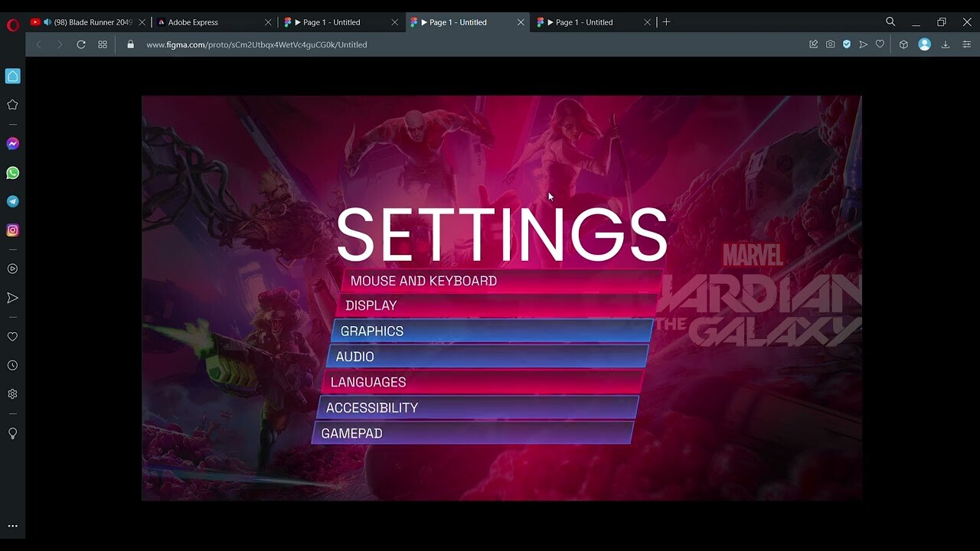Open browsing history from the sidebar

12,365
